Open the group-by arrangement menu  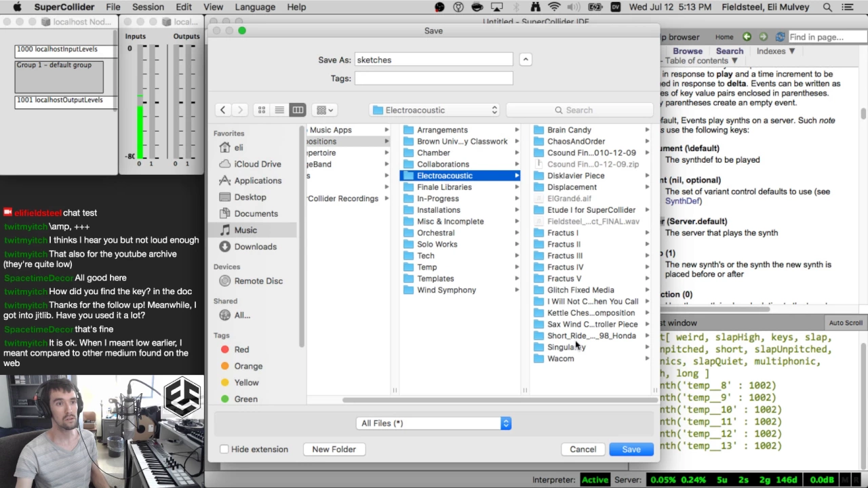tap(324, 110)
